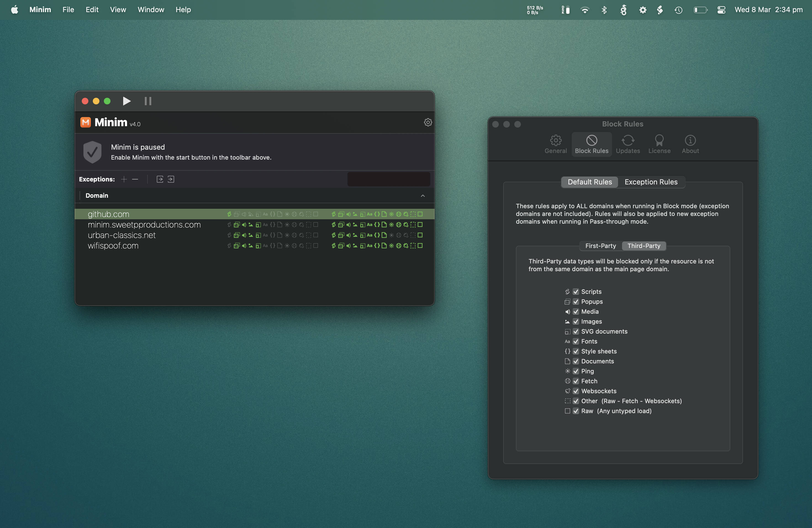Select the Default Rules segment
The image size is (812, 528).
click(590, 182)
